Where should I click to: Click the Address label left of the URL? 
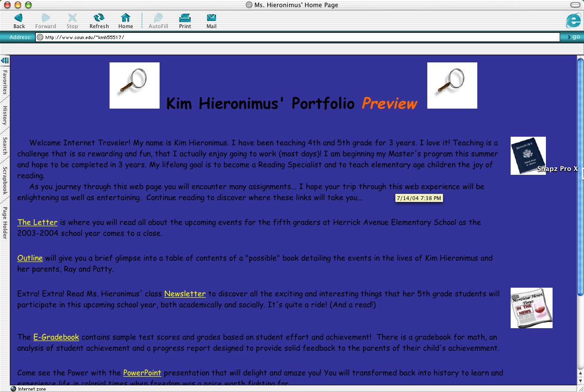pos(20,37)
